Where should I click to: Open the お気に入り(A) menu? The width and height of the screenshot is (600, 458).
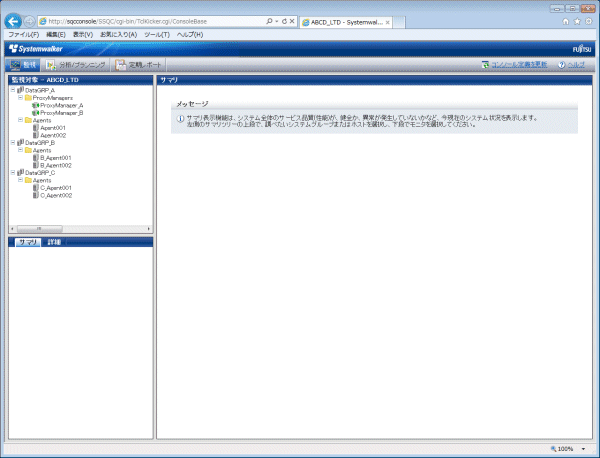tap(118, 34)
